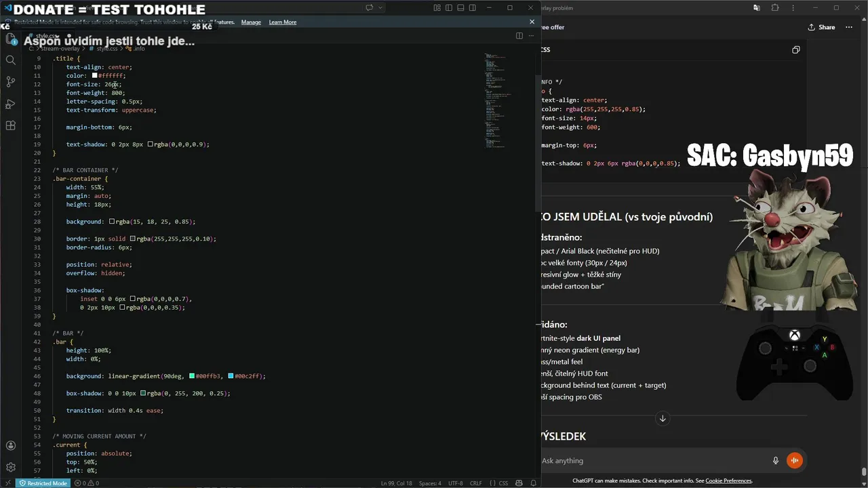Image resolution: width=868 pixels, height=488 pixels.
Task: Click the transition: width 0.4s ease line
Action: click(115, 410)
